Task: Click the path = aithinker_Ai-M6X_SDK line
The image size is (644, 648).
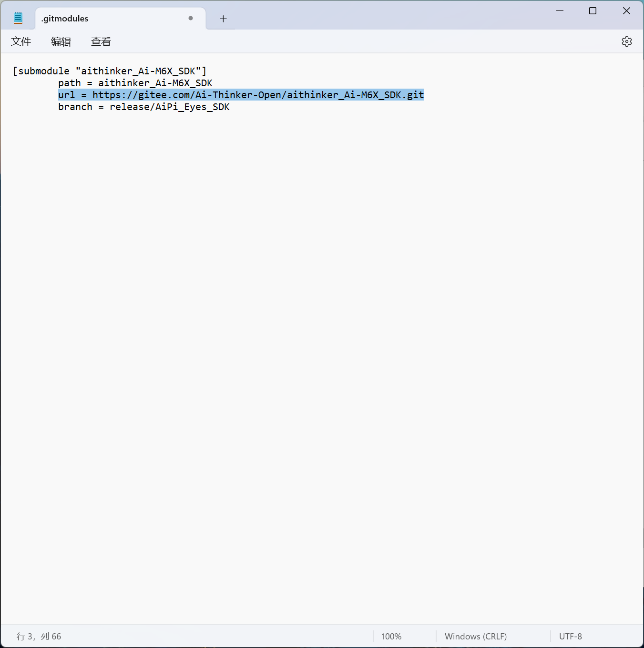Action: (x=135, y=83)
